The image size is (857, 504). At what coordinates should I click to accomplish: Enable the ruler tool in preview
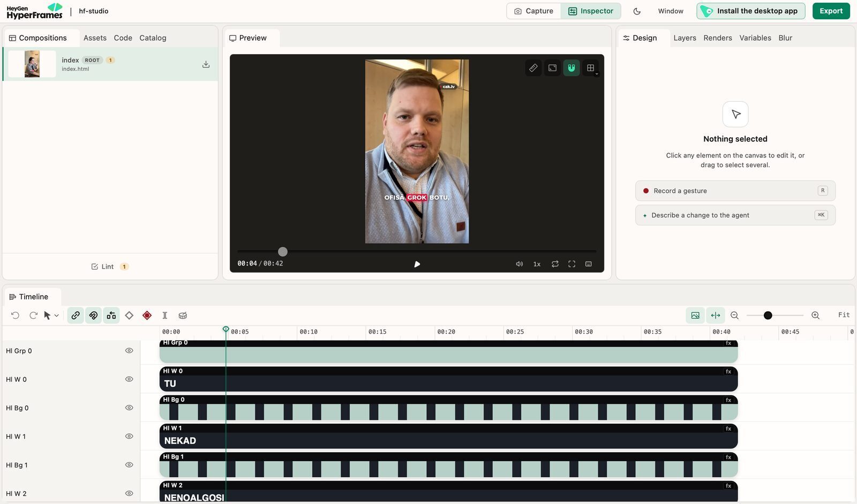click(533, 68)
